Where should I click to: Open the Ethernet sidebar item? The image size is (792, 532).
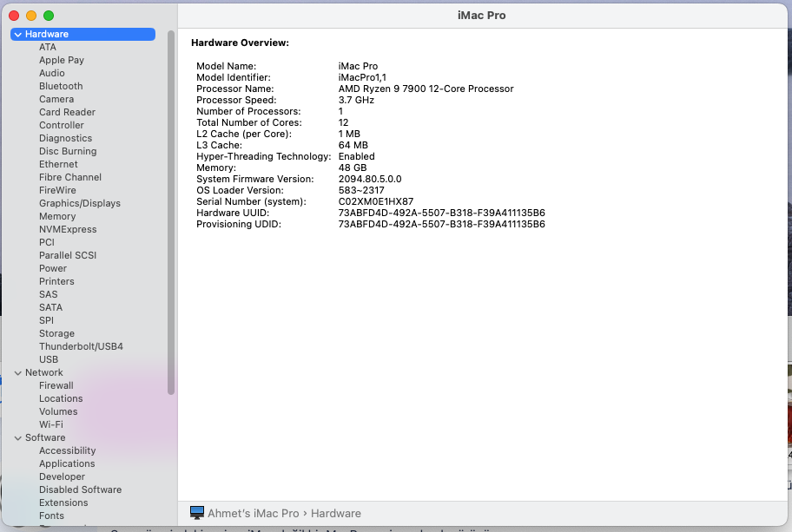(x=58, y=165)
